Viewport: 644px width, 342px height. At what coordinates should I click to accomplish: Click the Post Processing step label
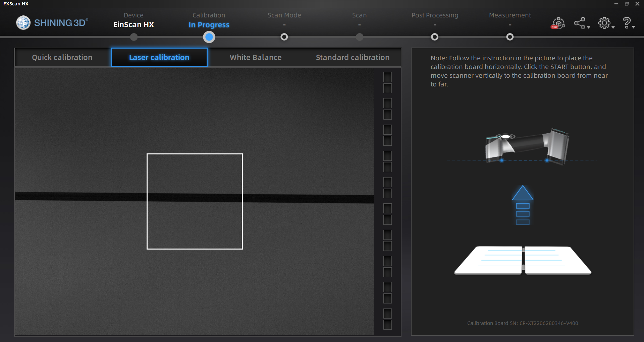click(435, 15)
